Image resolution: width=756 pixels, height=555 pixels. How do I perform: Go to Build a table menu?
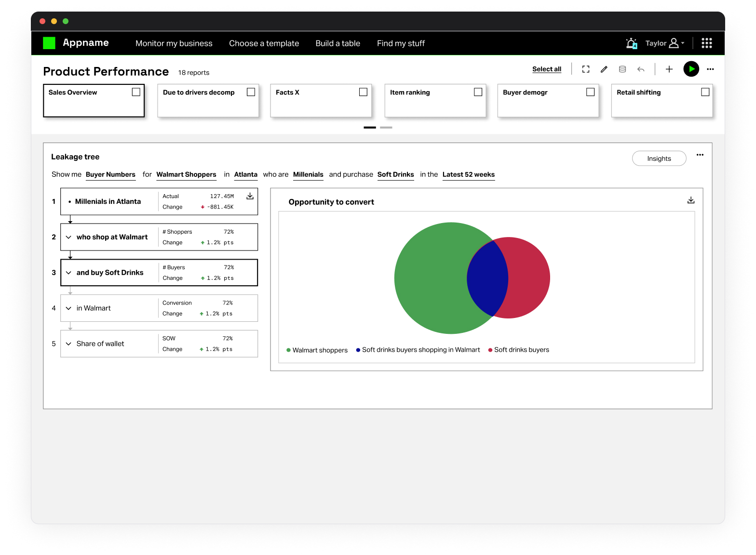point(337,43)
